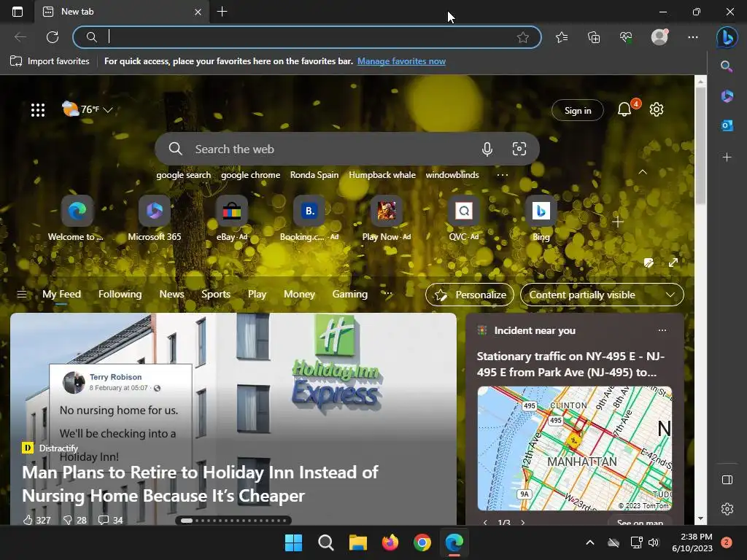Refresh the page with reload icon
The width and height of the screenshot is (747, 560).
pos(53,37)
